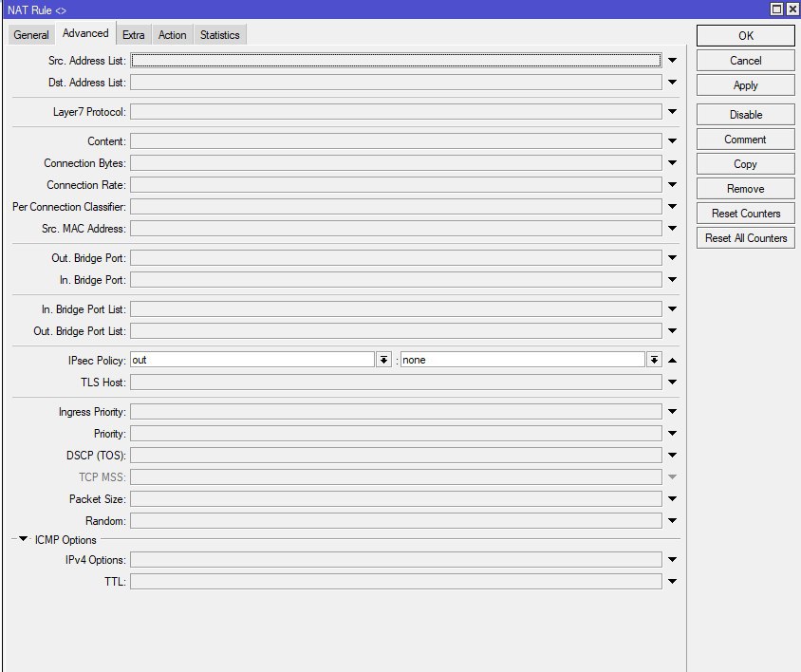Click the Connection Rate input field

pos(396,184)
